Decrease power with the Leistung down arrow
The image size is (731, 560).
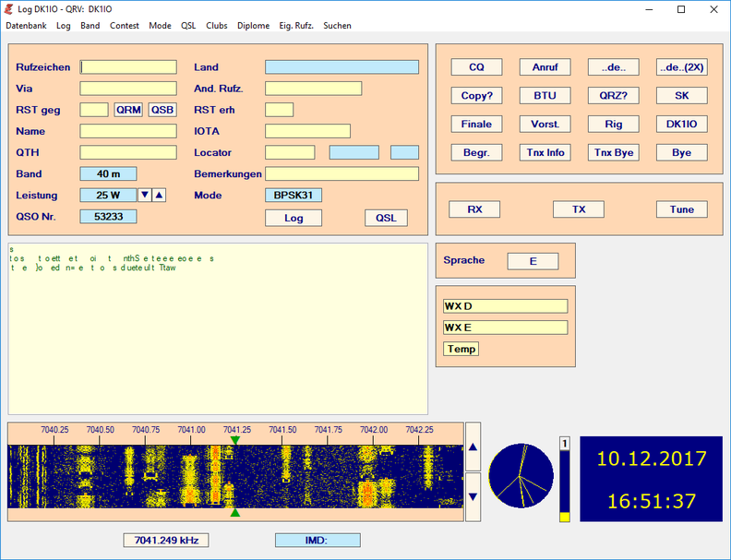144,195
